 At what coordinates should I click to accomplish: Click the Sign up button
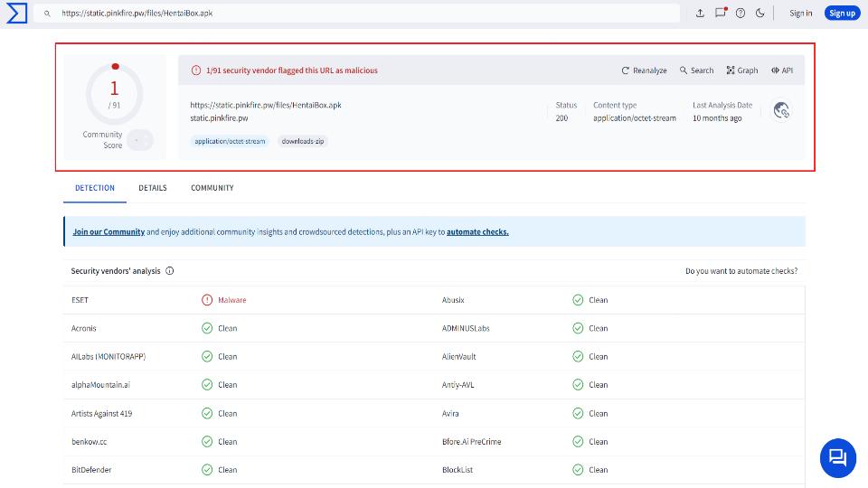coord(842,13)
